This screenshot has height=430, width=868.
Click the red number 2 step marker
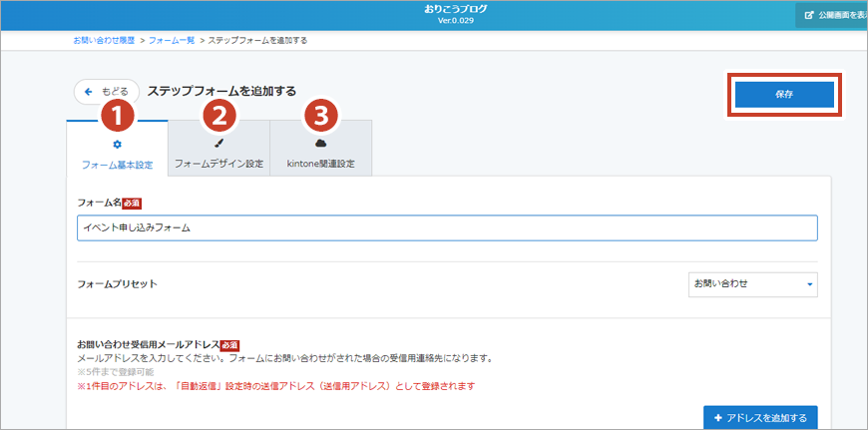pos(219,116)
